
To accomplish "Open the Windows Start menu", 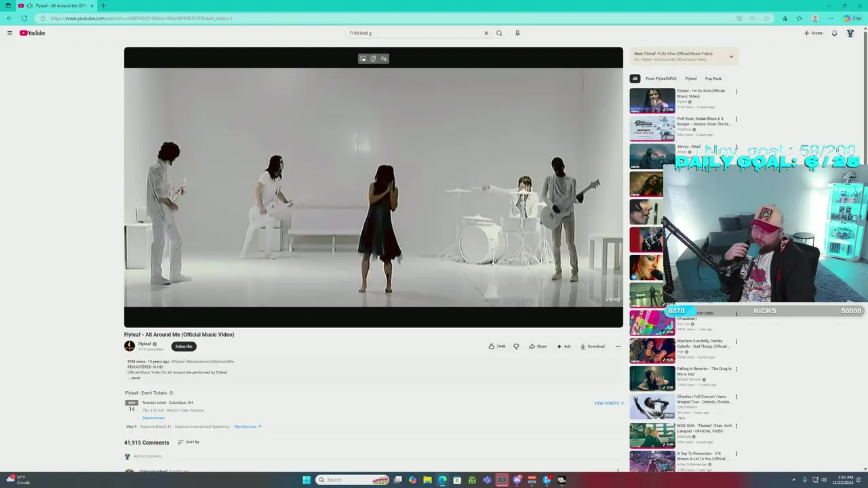I will (307, 480).
